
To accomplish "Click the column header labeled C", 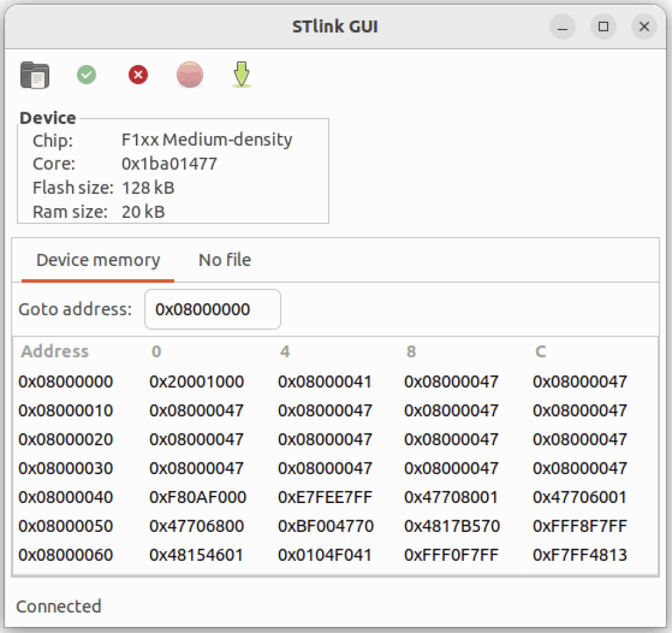I will pos(540,351).
